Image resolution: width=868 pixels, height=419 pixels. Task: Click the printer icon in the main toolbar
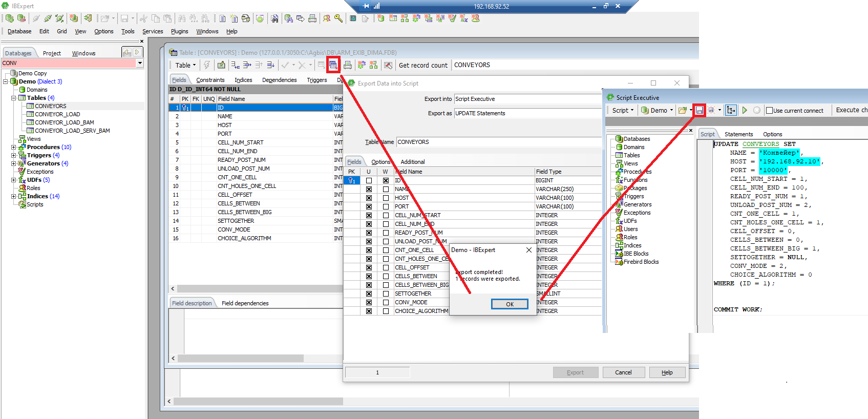click(312, 18)
